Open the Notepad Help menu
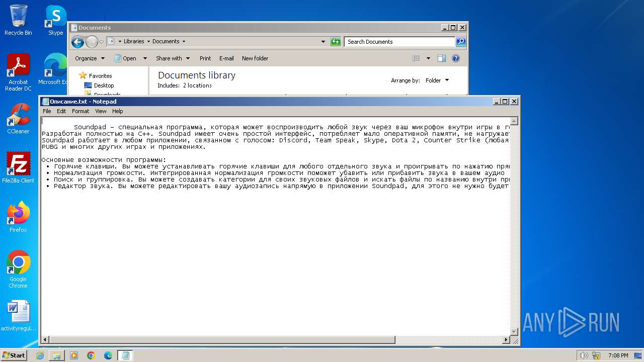 117,111
